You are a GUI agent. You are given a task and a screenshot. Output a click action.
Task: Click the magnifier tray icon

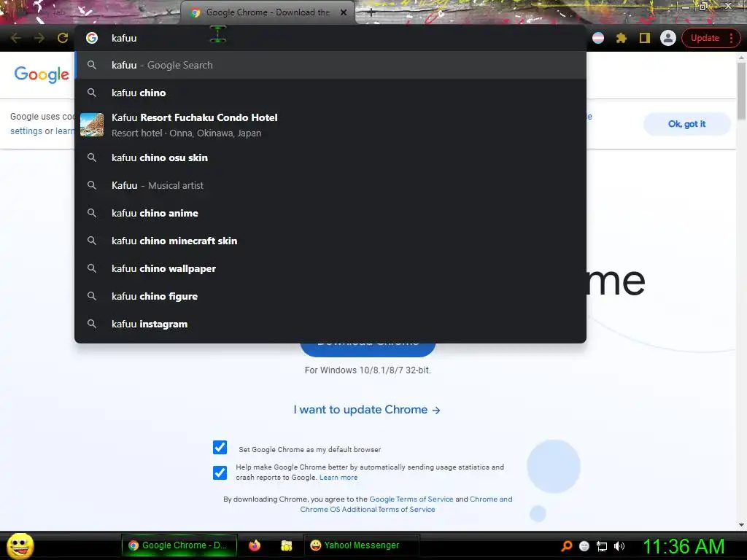pos(567,546)
